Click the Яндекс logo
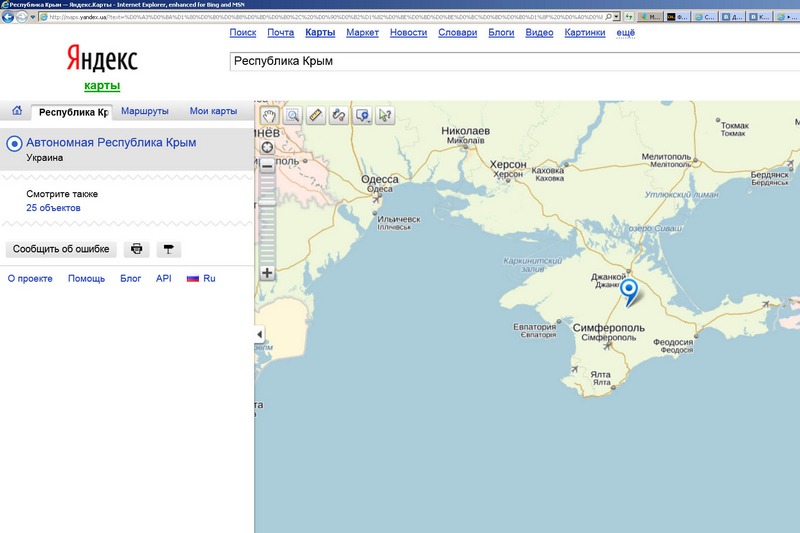Screen dimensions: 800x533 pos(102,58)
